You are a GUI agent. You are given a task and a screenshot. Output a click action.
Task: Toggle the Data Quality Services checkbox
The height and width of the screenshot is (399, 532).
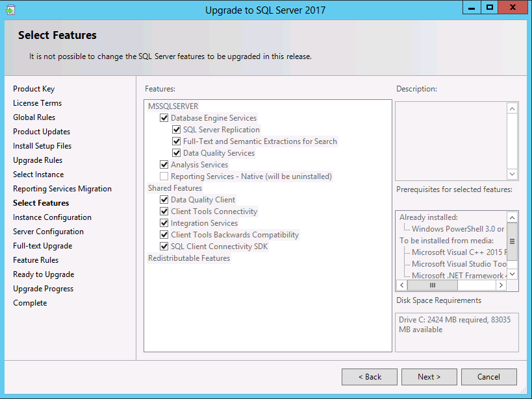tap(177, 153)
